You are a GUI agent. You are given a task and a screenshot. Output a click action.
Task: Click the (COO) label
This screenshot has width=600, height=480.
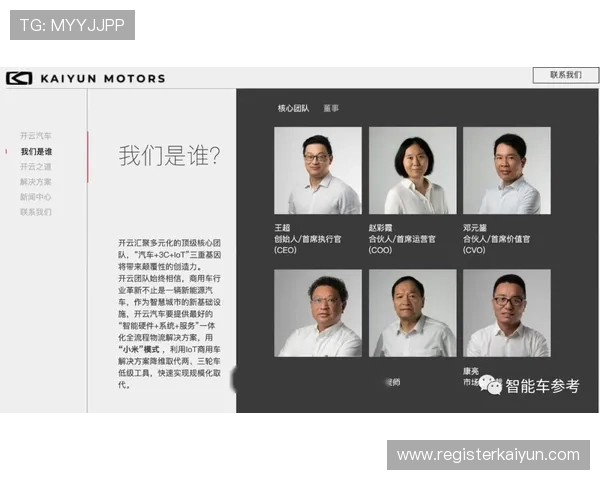[380, 250]
